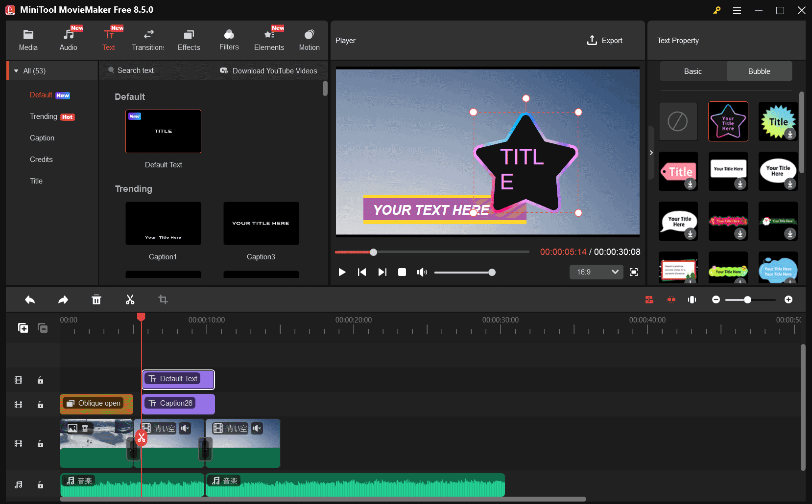Open the 16:9 aspect ratio dropdown
Image resolution: width=812 pixels, height=504 pixels.
596,272
